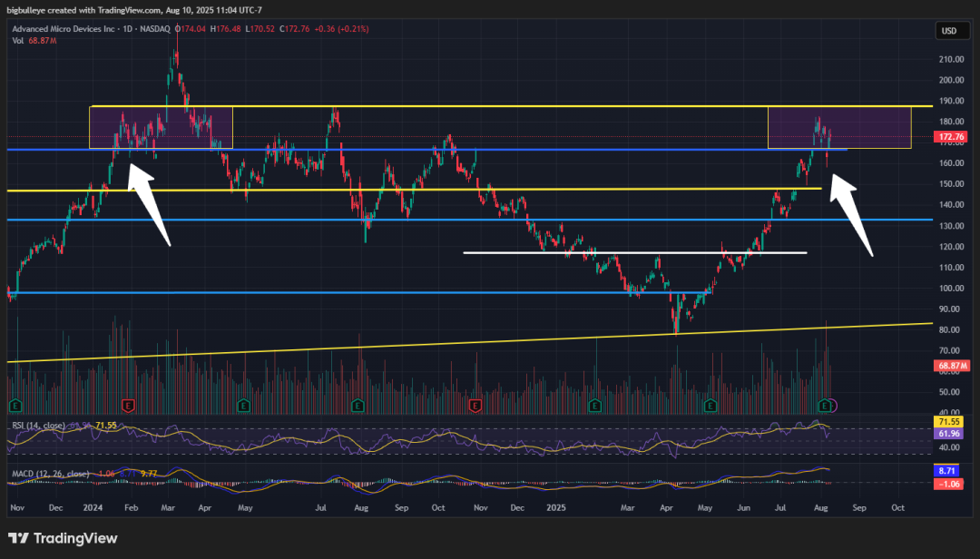
Task: Click the 130.00 price axis label
Action: tap(951, 226)
